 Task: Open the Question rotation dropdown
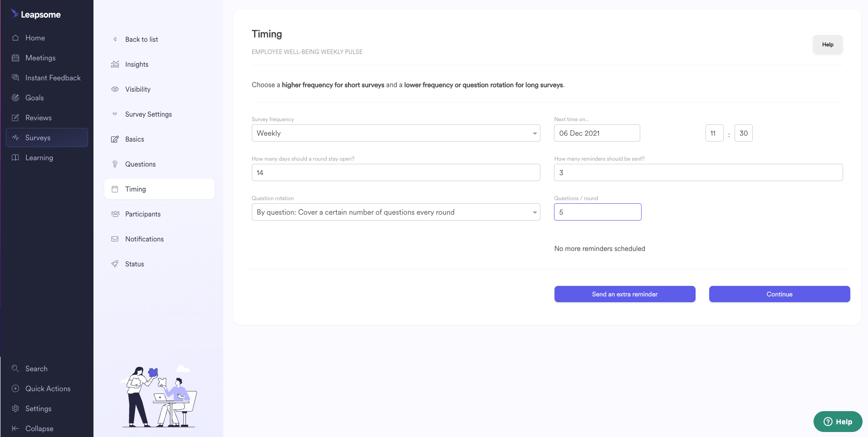(x=396, y=212)
